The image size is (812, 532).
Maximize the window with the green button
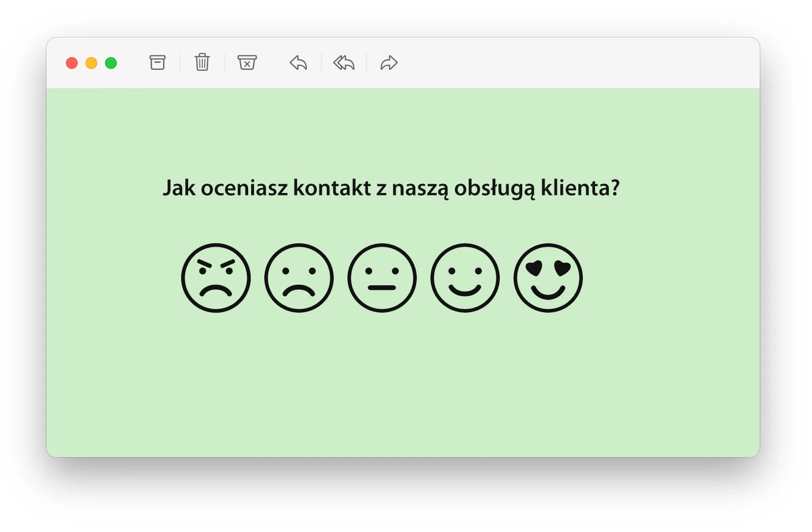coord(111,63)
